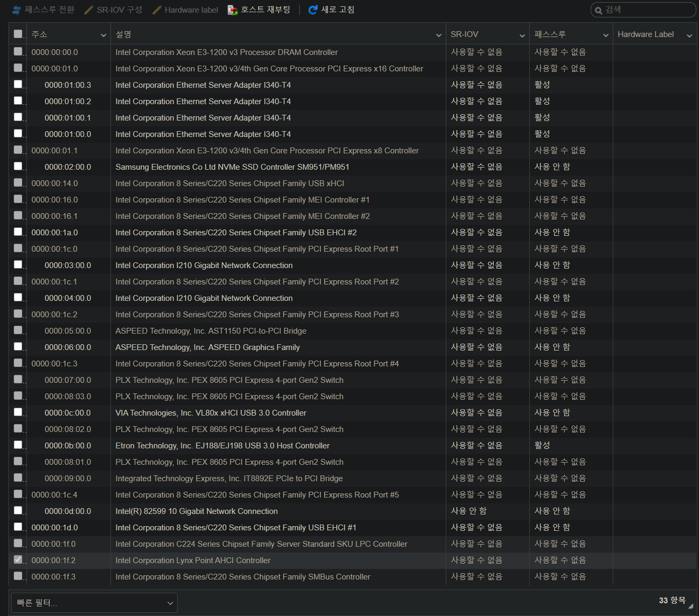The image size is (699, 616).
Task: Check the box for 0000:01:00.3
Action: tap(18, 85)
